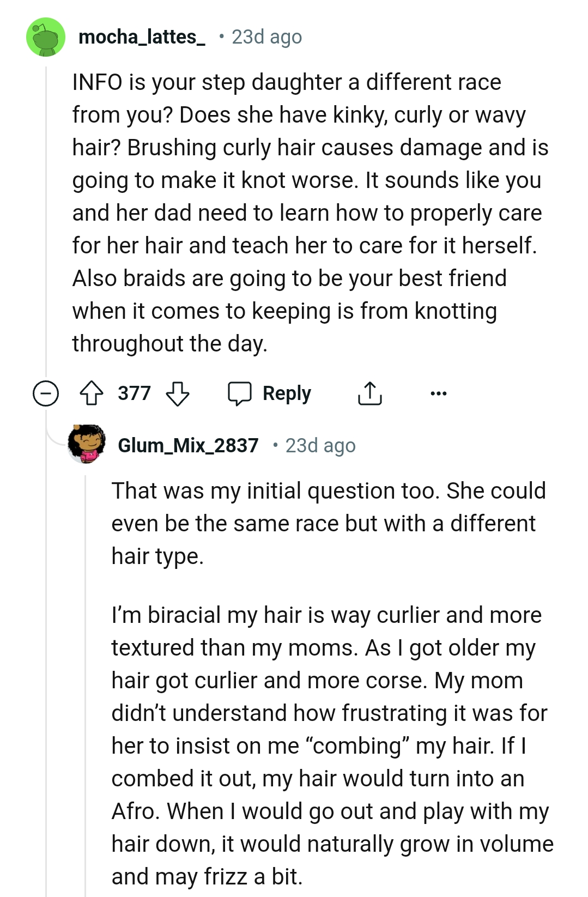The width and height of the screenshot is (588, 897).
Task: Click mocha_lattes_'s green Snoo avatar
Action: point(45,37)
